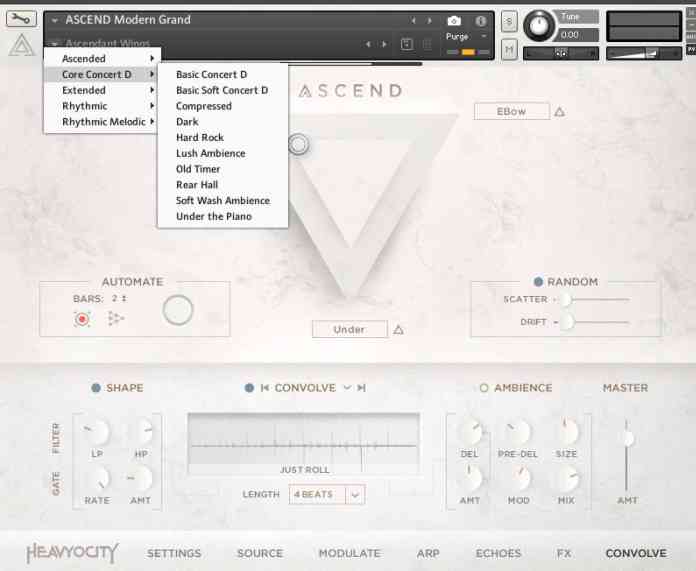This screenshot has width=696, height=571.
Task: Expand the Ascended submenu
Action: click(102, 59)
